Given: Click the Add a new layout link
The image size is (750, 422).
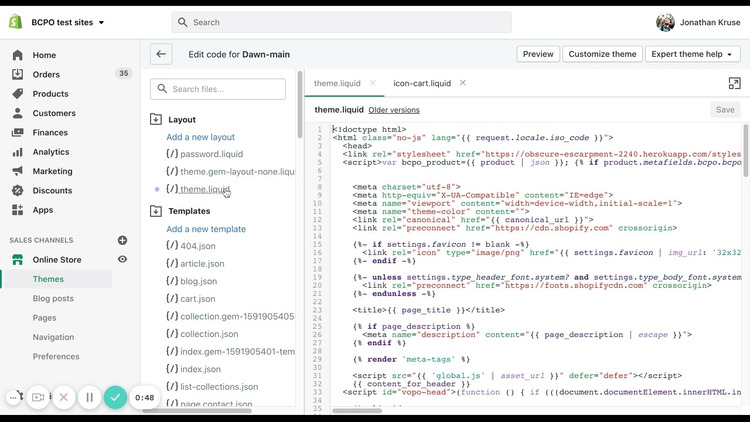Looking at the screenshot, I should [200, 137].
